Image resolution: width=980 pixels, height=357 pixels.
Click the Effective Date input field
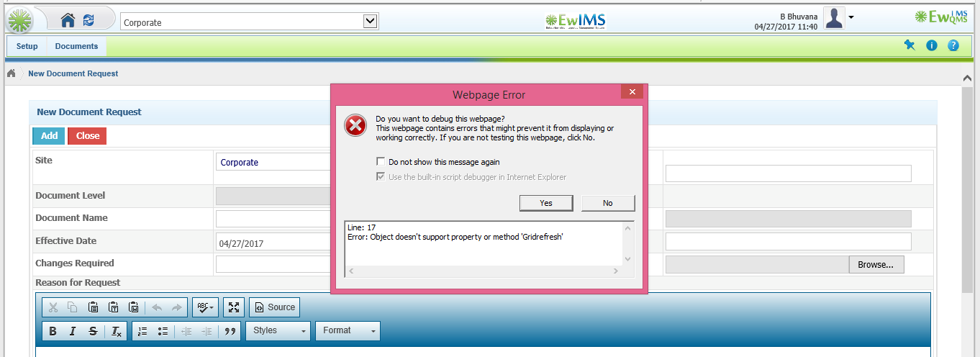pos(272,243)
